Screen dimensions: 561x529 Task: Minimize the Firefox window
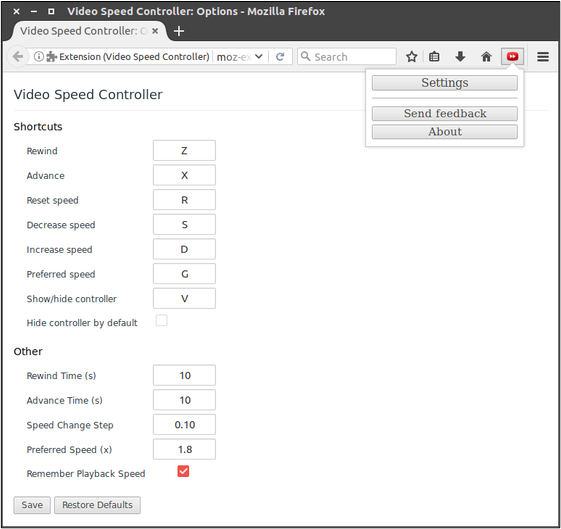coord(34,11)
